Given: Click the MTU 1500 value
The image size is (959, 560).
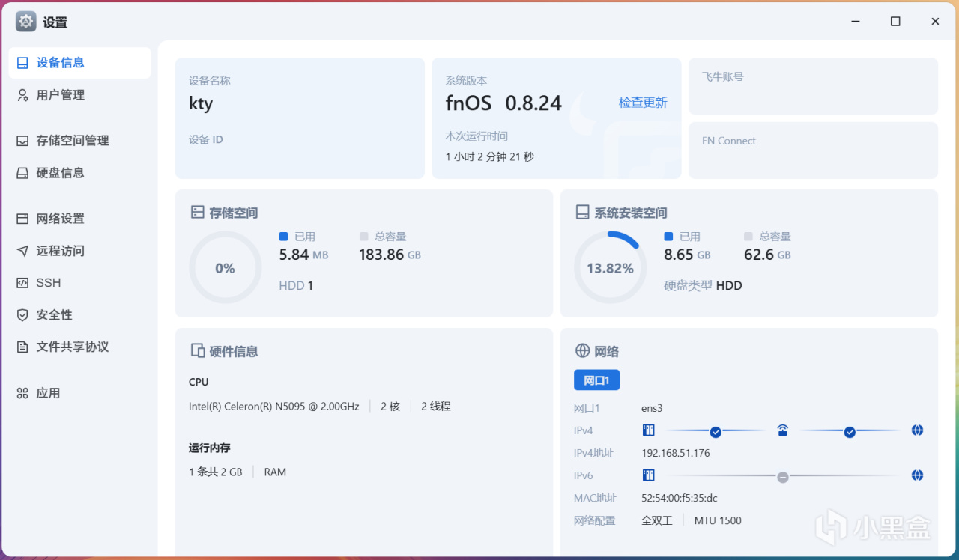Looking at the screenshot, I should 718,520.
